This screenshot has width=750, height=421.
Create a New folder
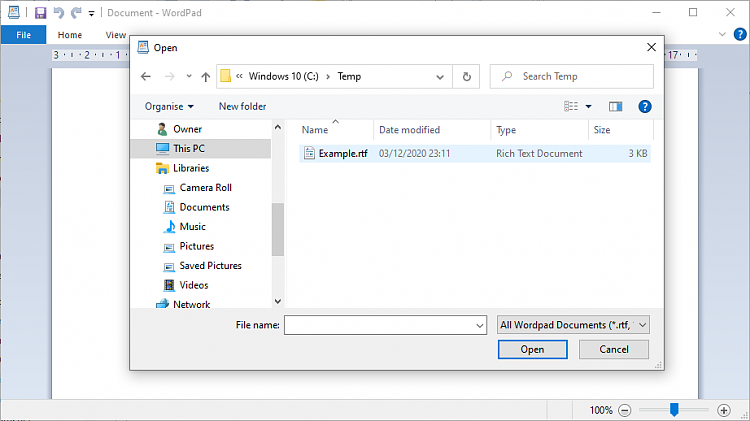243,107
